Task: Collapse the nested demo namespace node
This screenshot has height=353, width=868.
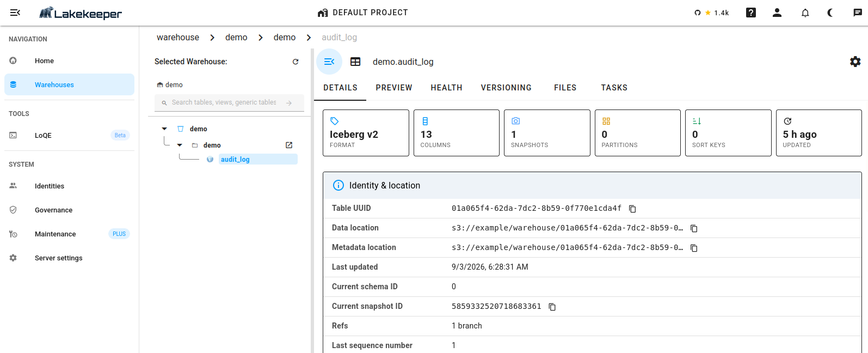Action: pyautogui.click(x=180, y=145)
